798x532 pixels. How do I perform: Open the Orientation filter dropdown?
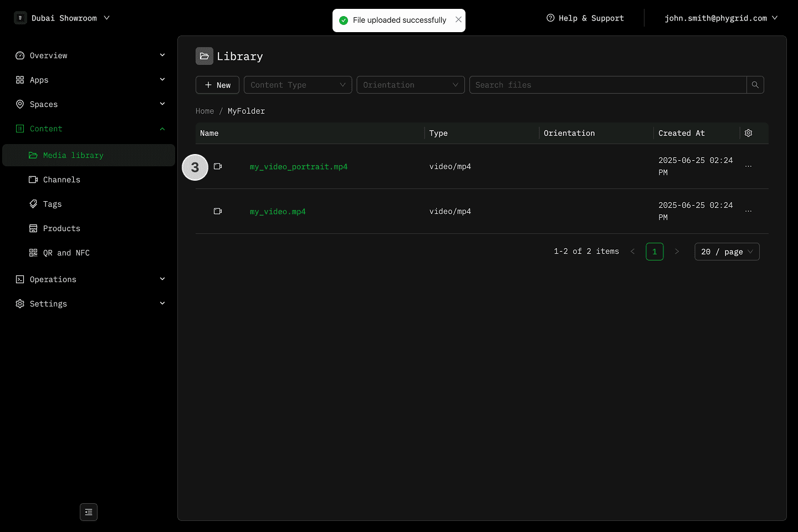pos(411,85)
